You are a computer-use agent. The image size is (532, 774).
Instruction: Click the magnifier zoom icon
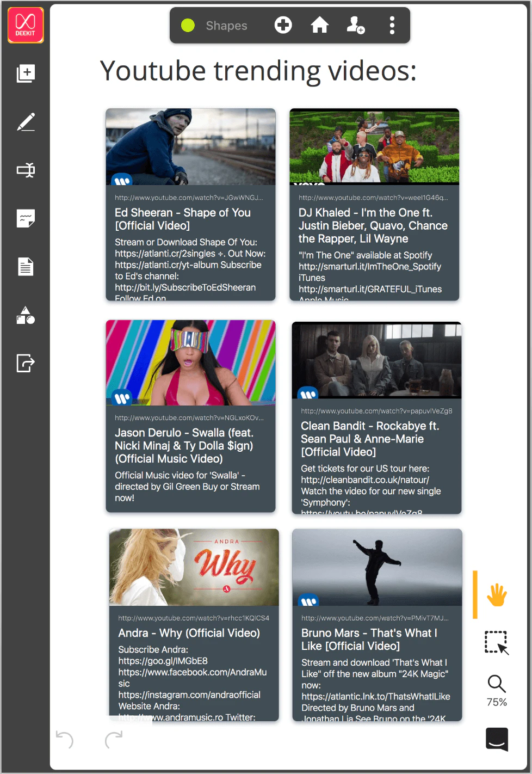click(x=497, y=684)
